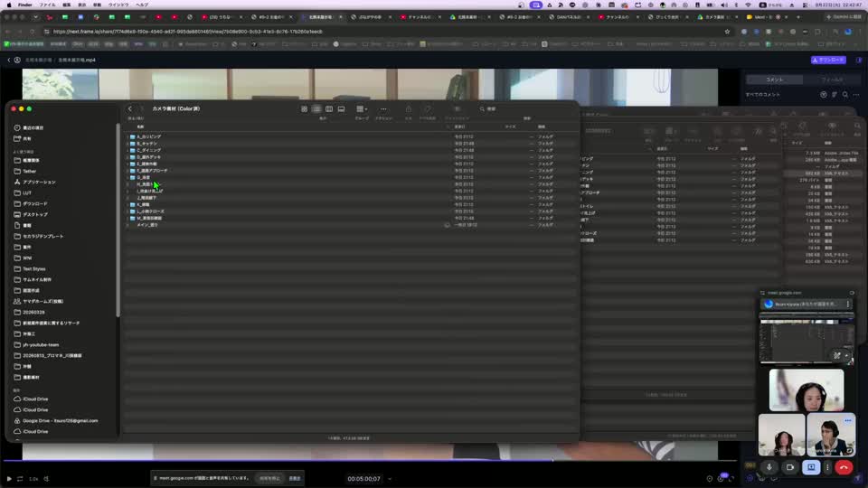The height and width of the screenshot is (488, 868).
Task: Switch Finder to gallery view
Action: tap(341, 109)
